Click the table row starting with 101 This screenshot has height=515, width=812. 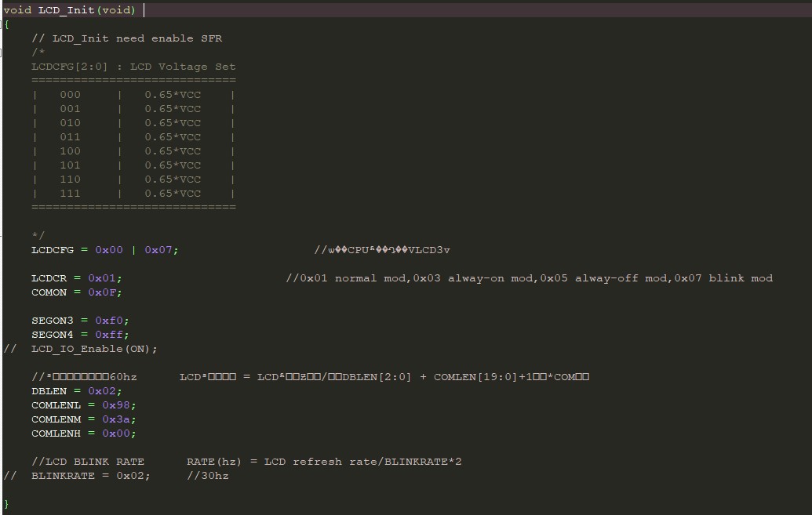pos(133,165)
